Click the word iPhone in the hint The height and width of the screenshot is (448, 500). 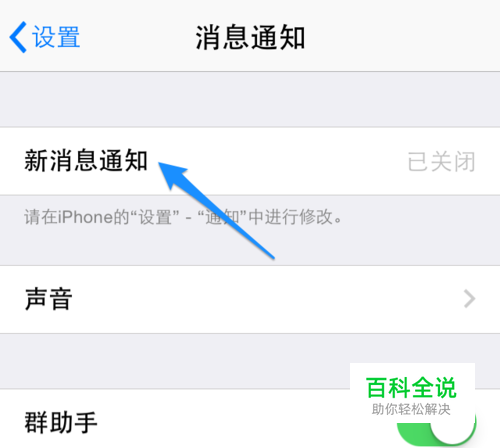pyautogui.click(x=86, y=217)
